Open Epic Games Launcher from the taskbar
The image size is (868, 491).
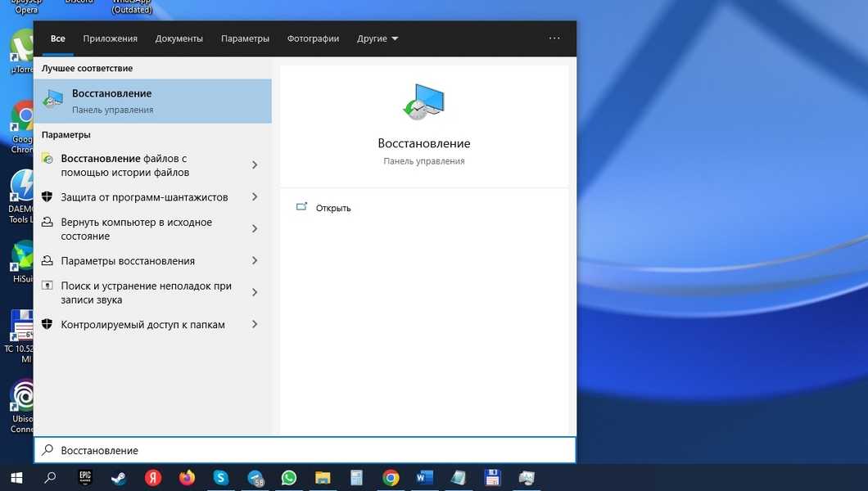pos(84,478)
